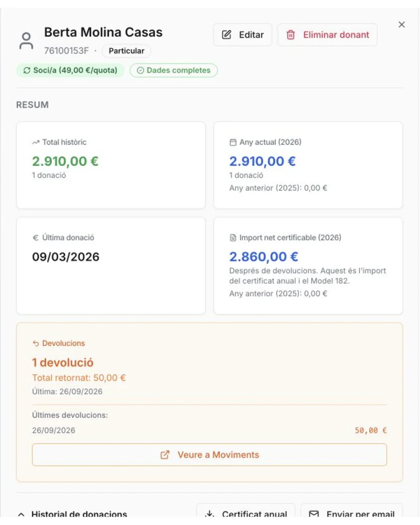Click the green 2.910,00 € historic total
The image size is (420, 525).
pos(65,161)
